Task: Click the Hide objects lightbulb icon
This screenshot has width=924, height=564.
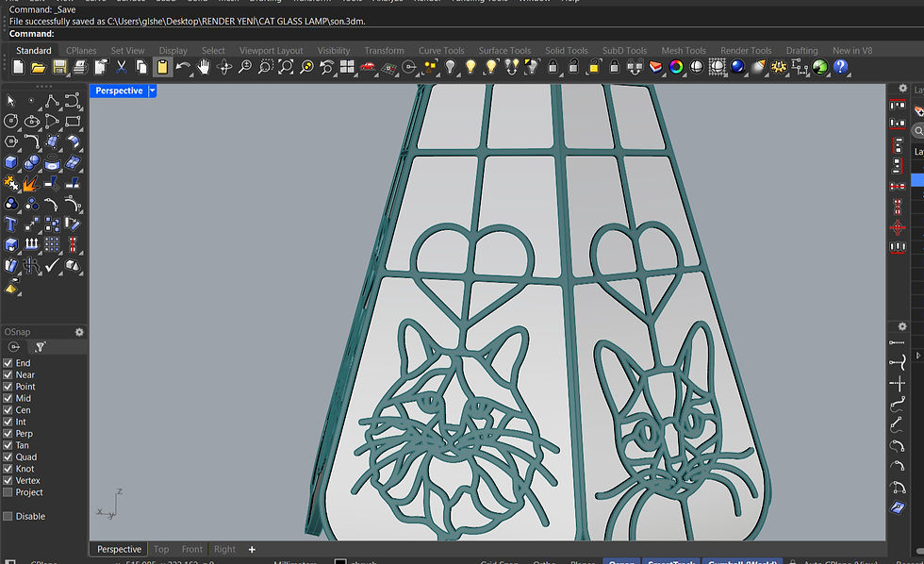Action: click(451, 67)
